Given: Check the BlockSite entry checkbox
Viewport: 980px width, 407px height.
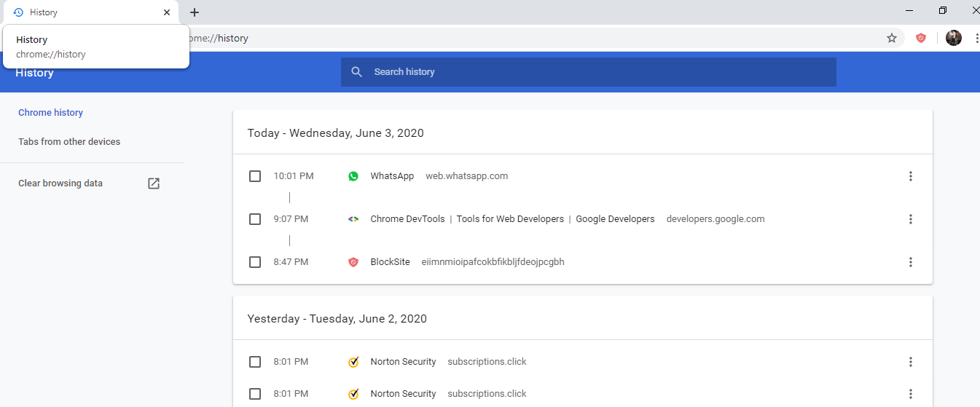Looking at the screenshot, I should pyautogui.click(x=255, y=262).
